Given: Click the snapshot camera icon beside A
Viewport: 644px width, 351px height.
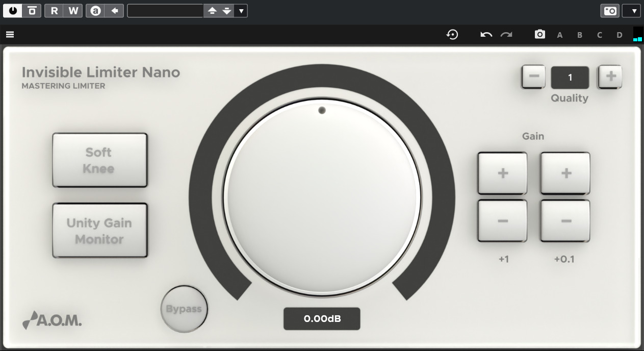Looking at the screenshot, I should 540,35.
